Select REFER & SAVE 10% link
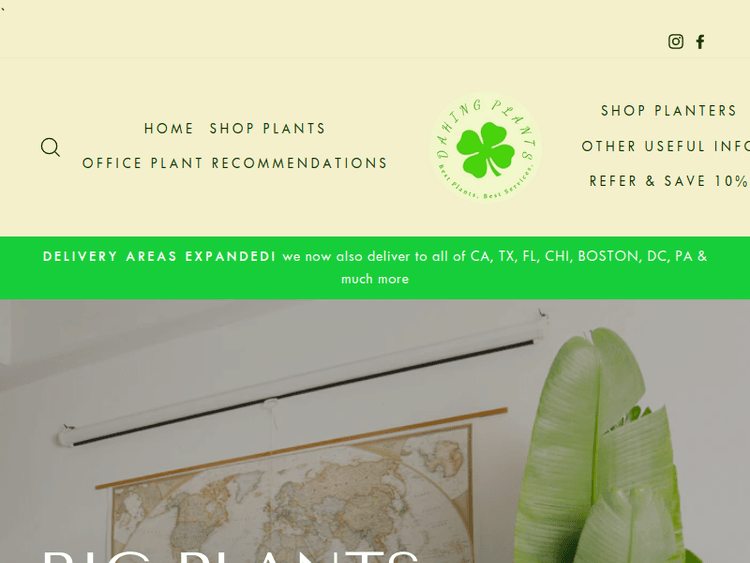The height and width of the screenshot is (563, 750). (669, 181)
